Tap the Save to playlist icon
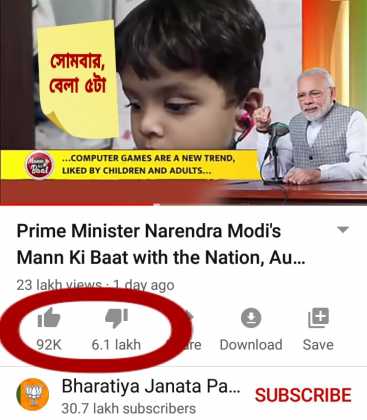This screenshot has width=367, height=420. click(x=318, y=318)
